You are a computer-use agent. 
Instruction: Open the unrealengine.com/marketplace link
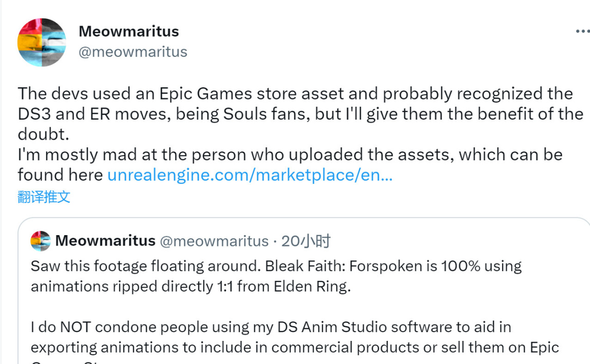pyautogui.click(x=250, y=175)
